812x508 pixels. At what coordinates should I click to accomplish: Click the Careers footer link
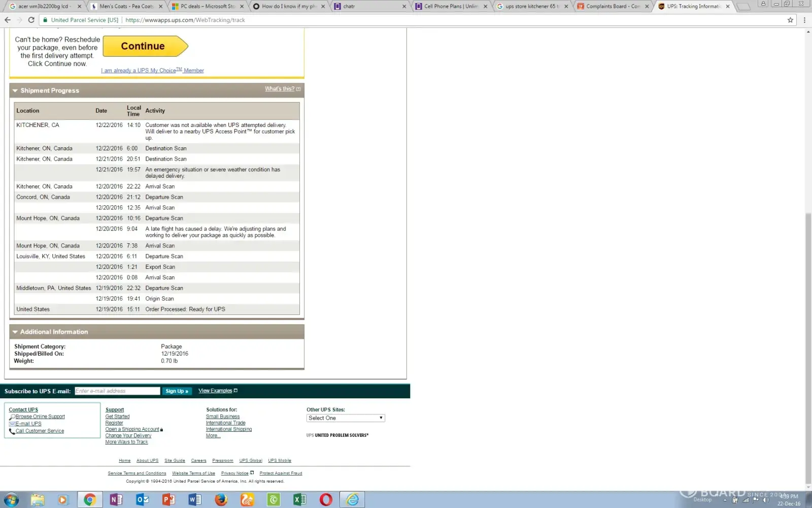tap(198, 461)
